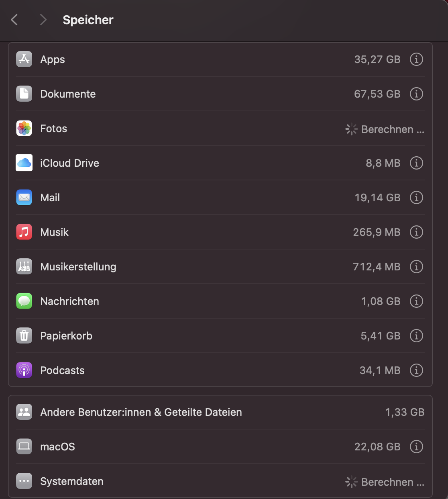448x499 pixels.
Task: Show details for macOS storage
Action: (416, 447)
